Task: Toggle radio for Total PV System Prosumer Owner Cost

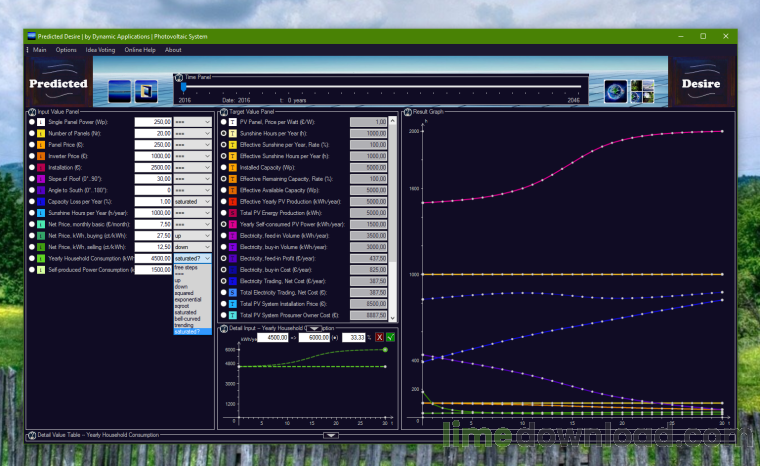Action: 224,315
